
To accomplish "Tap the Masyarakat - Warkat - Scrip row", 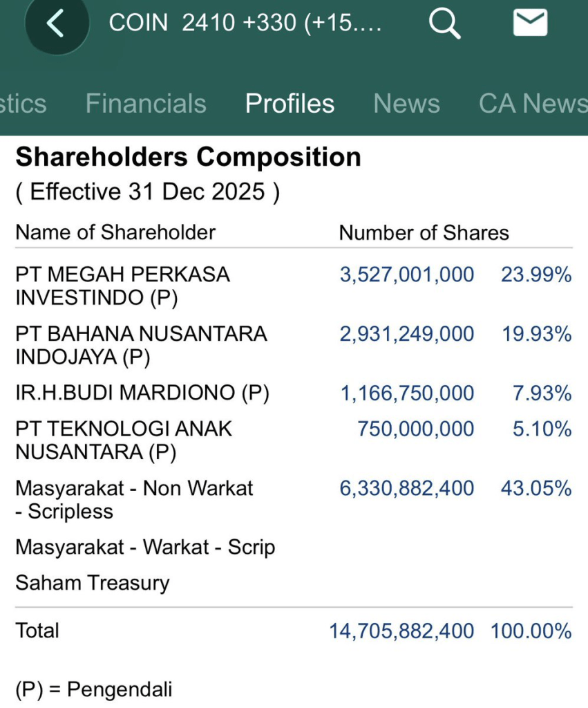I will (145, 547).
